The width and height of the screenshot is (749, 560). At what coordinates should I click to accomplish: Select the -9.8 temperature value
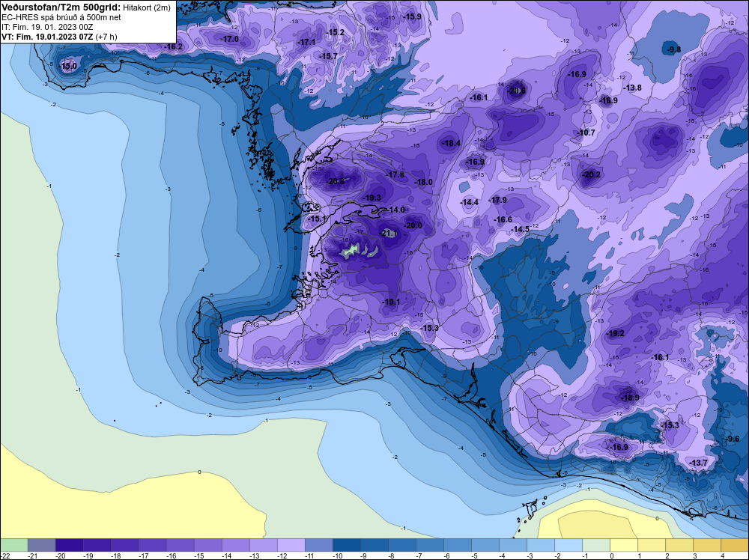673,49
